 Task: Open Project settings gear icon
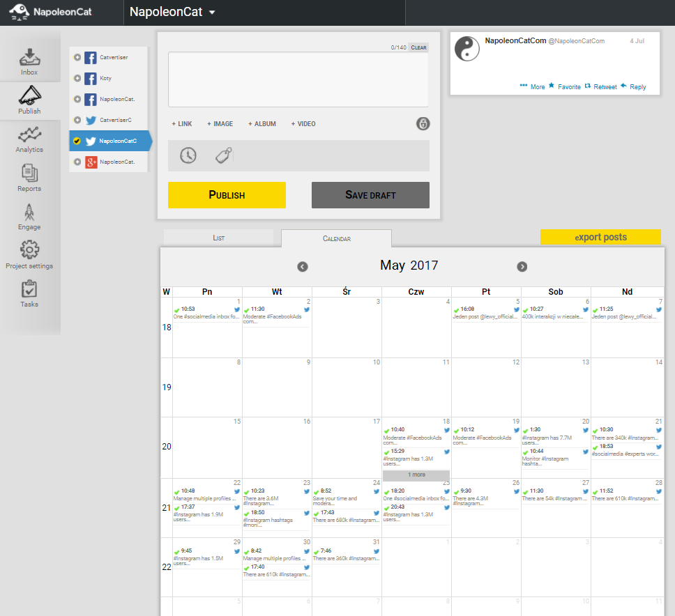coord(29,249)
